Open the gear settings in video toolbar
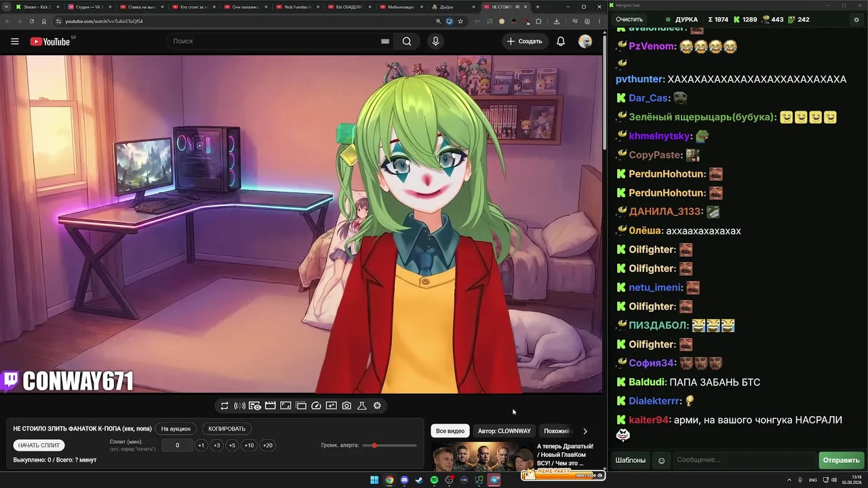Viewport: 868px width, 488px height. click(x=377, y=406)
